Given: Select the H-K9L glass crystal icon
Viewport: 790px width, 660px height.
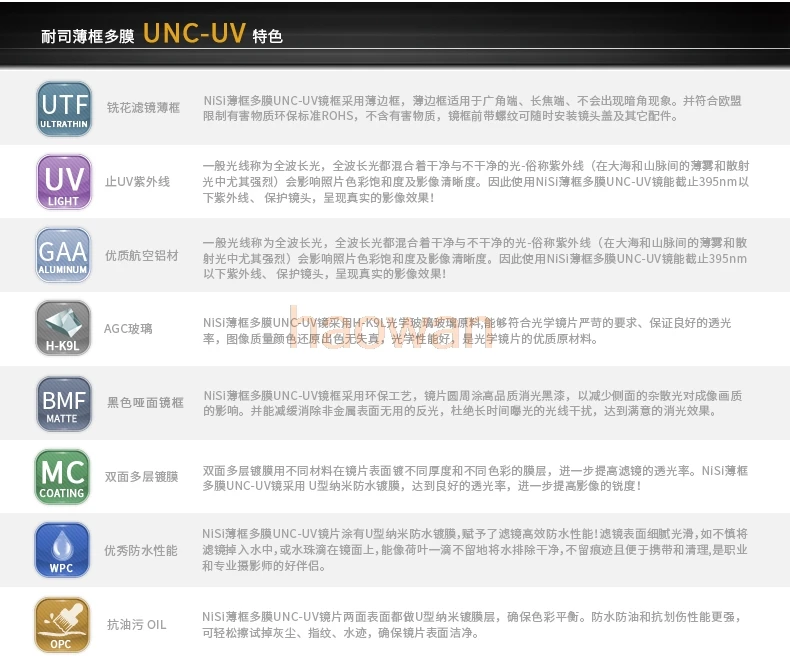Looking at the screenshot, I should point(63,328).
